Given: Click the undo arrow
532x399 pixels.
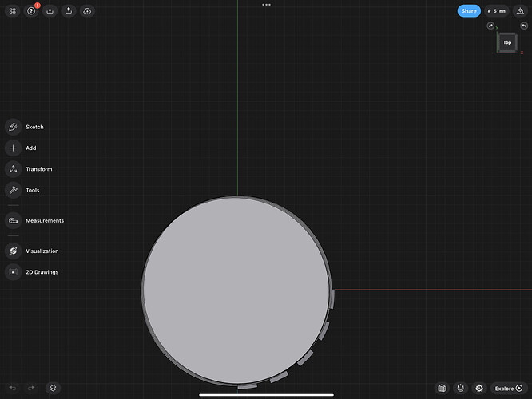Looking at the screenshot, I should click(13, 388).
